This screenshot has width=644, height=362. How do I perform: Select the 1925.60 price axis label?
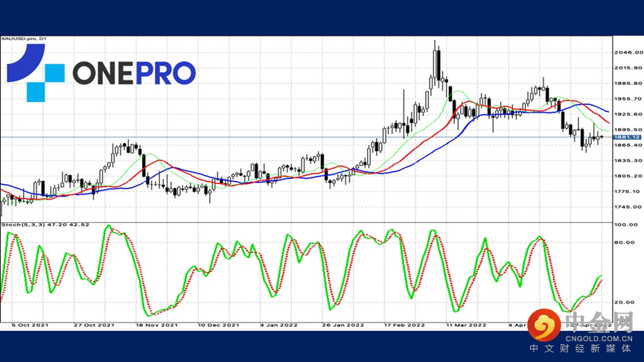tap(628, 114)
